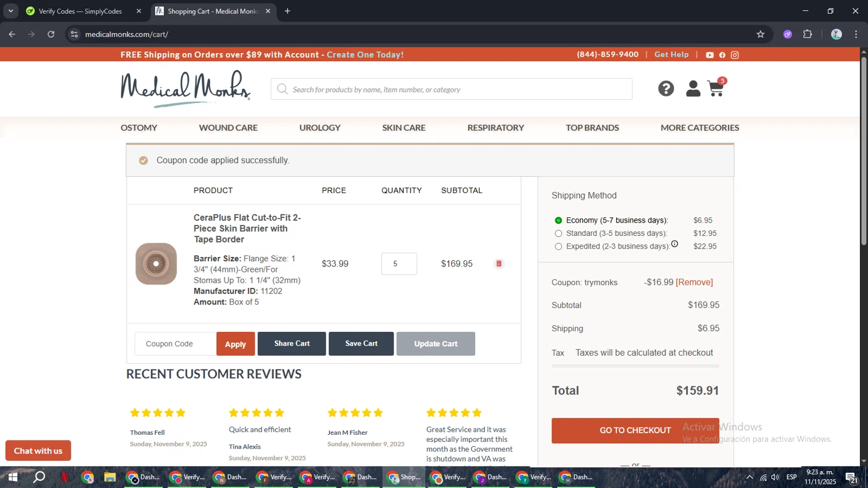This screenshot has width=868, height=488.
Task: Select Economy (5-7 business days) shipping
Action: (558, 220)
